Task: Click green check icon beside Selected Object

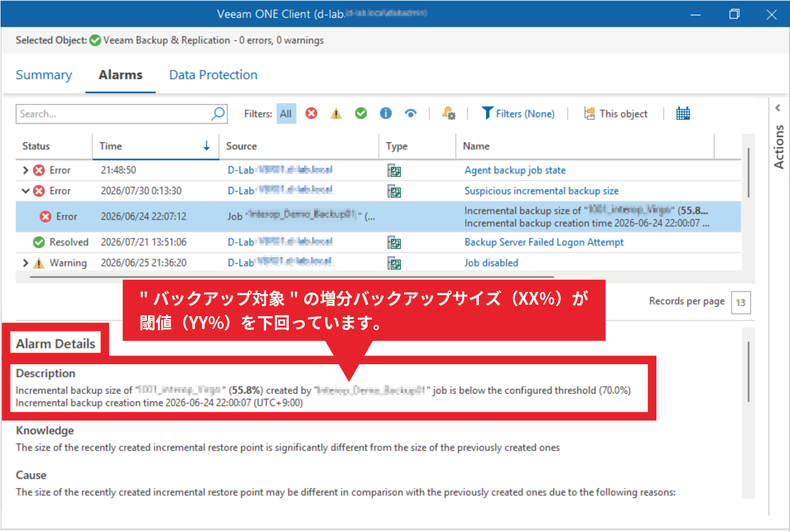Action: [x=95, y=40]
